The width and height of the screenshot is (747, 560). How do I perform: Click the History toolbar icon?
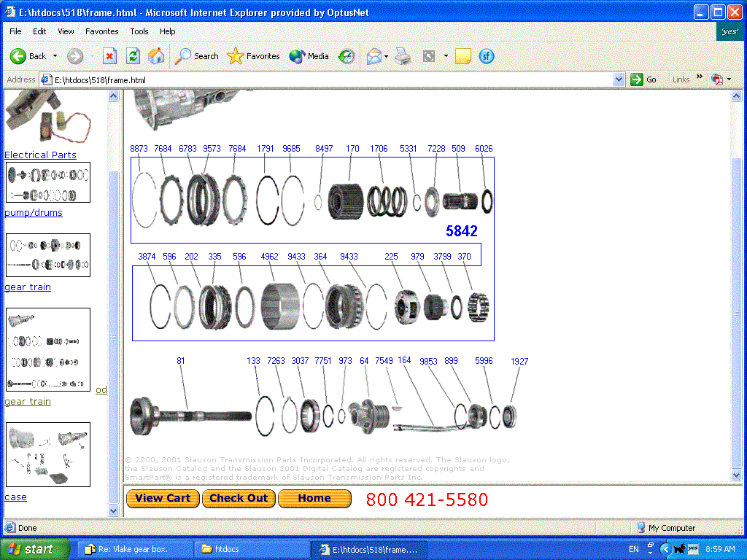pos(347,56)
